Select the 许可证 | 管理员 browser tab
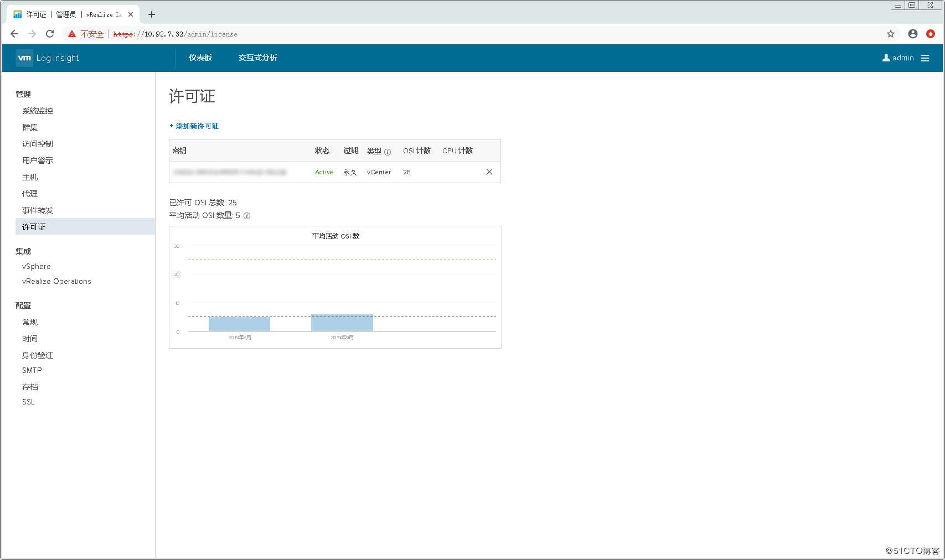 pos(73,14)
